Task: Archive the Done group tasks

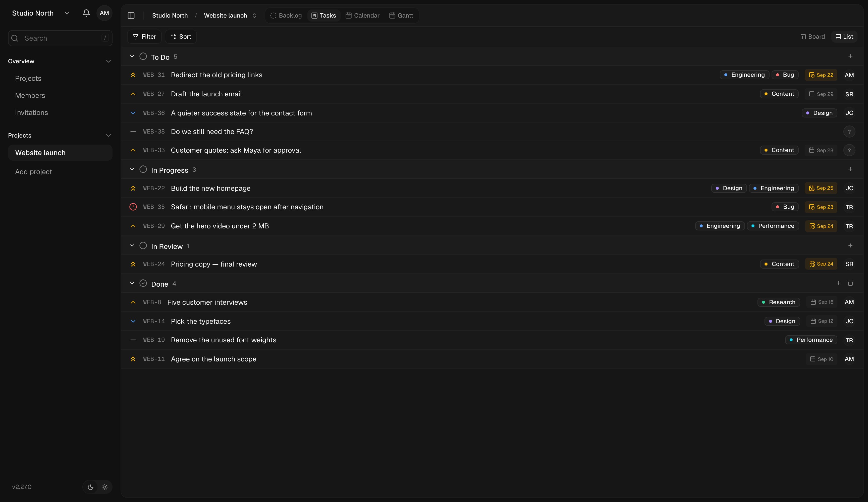Action: [x=850, y=283]
